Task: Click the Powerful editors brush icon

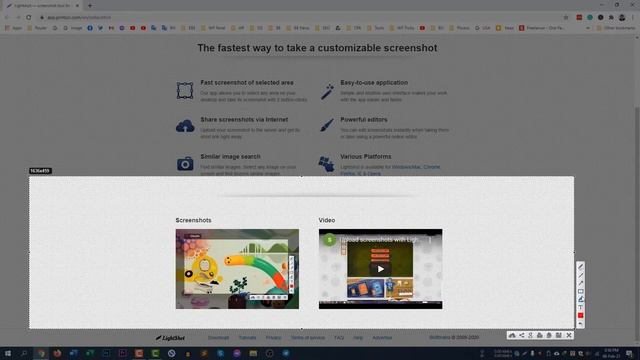Action: point(327,125)
